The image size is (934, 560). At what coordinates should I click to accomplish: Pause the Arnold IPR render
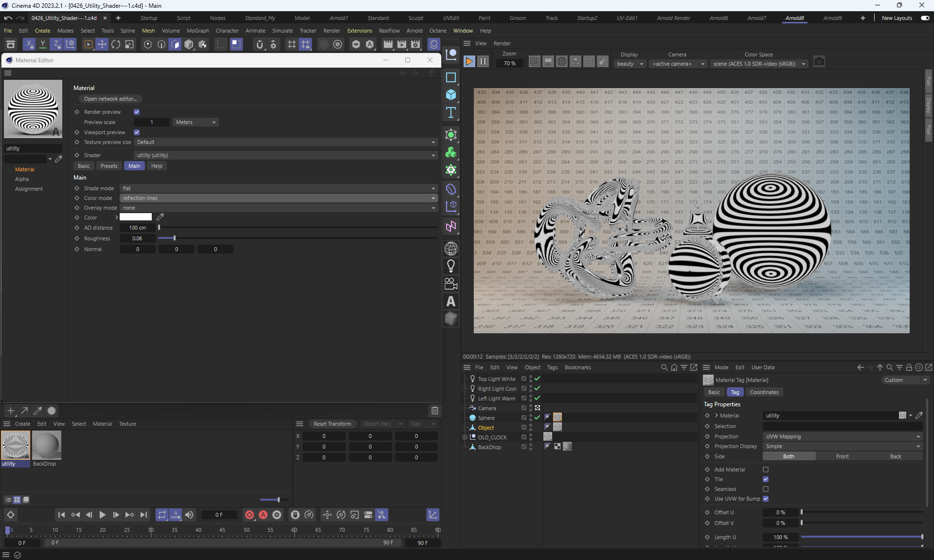[x=483, y=62]
